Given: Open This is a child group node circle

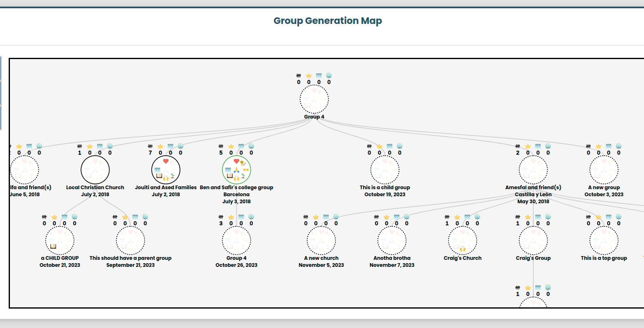Looking at the screenshot, I should click(385, 170).
